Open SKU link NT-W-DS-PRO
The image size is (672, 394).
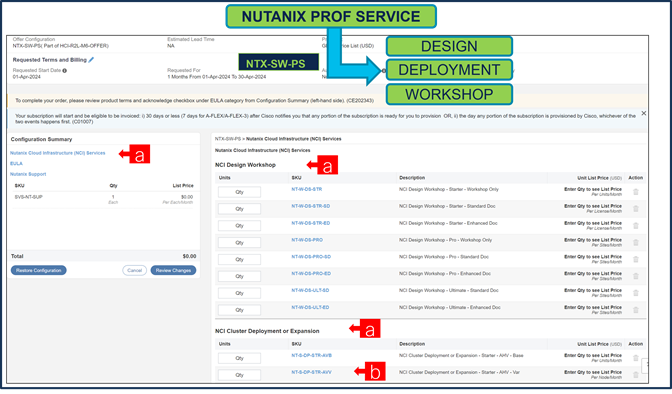307,240
